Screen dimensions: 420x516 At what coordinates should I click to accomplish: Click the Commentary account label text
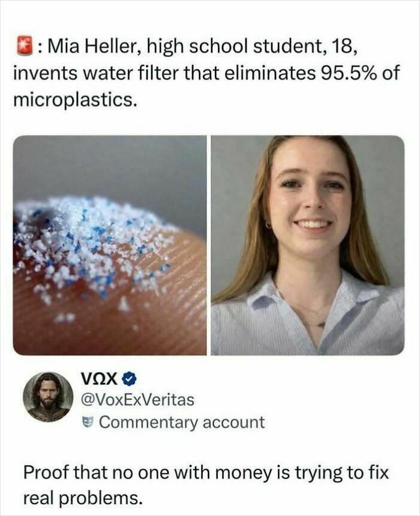182,422
